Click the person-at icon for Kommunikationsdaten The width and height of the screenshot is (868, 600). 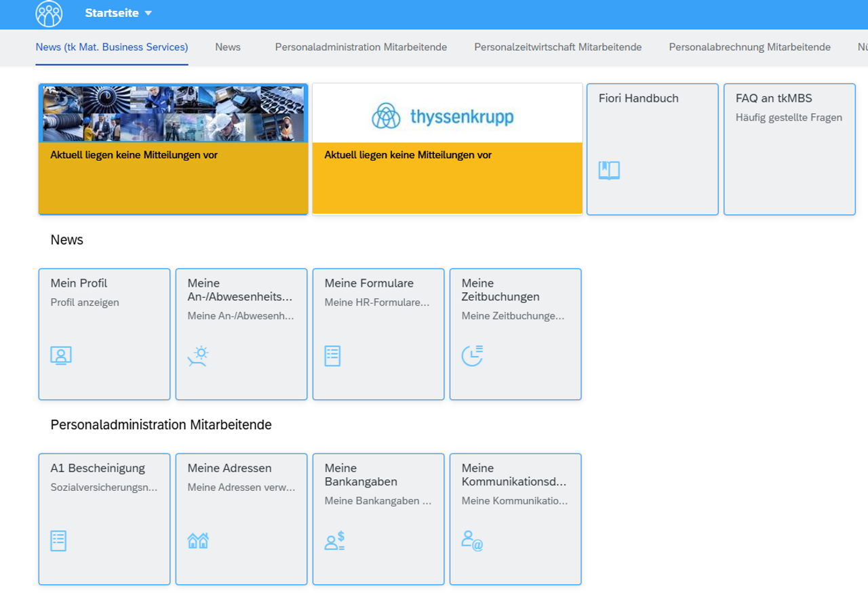click(x=472, y=541)
